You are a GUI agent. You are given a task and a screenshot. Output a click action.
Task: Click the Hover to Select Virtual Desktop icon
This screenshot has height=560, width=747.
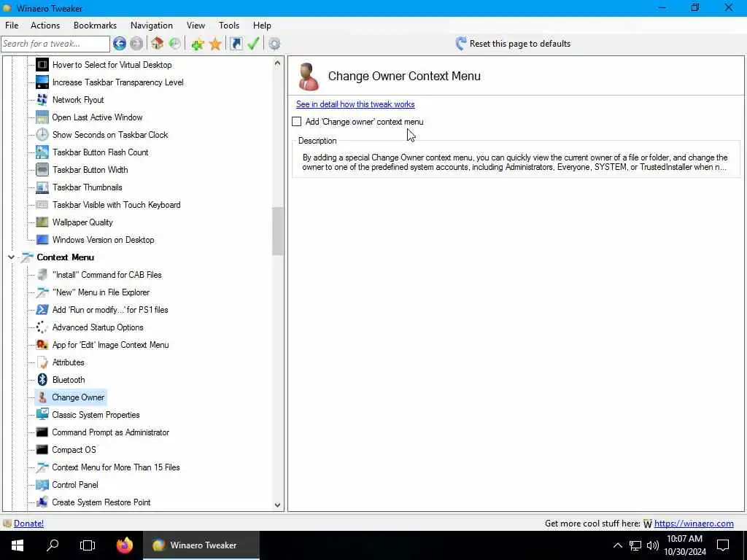coord(42,65)
